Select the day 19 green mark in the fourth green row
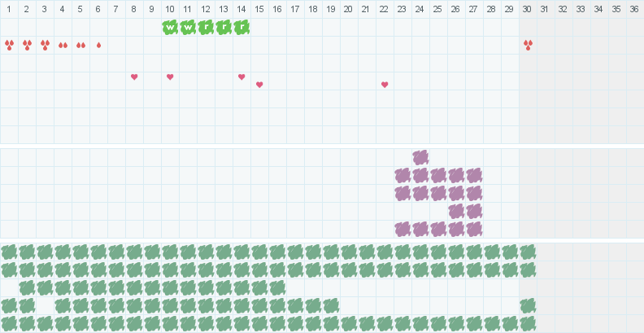Screen dimensions: 644x333 pyautogui.click(x=331, y=305)
